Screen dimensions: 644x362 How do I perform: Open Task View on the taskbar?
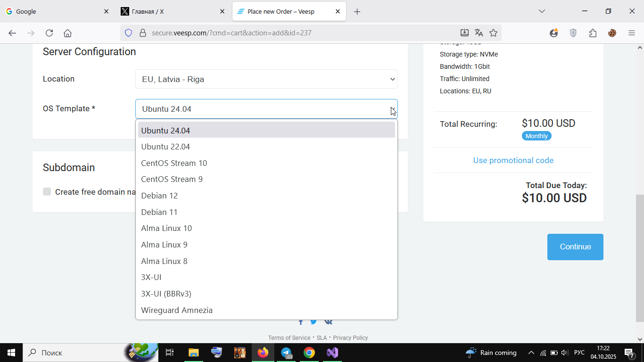pos(170,353)
